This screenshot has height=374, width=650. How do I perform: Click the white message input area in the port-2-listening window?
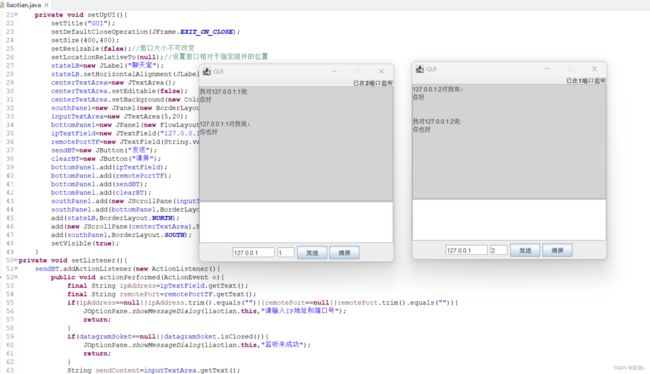point(296,222)
